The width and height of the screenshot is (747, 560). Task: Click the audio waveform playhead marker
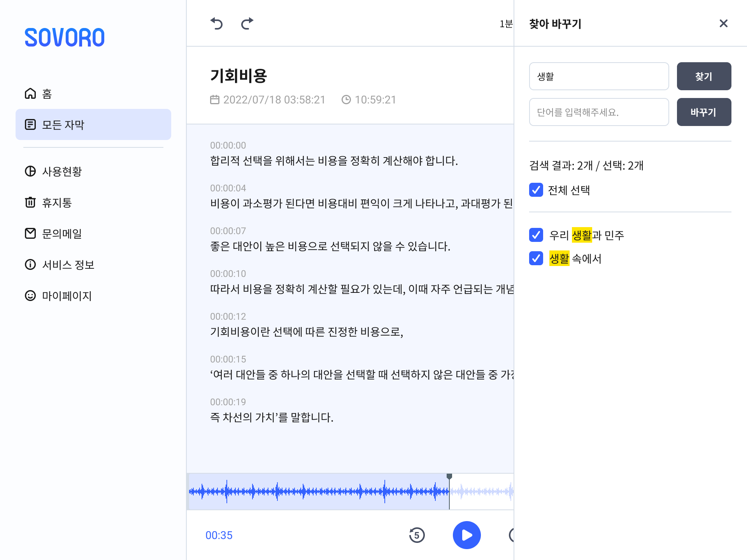click(x=449, y=477)
